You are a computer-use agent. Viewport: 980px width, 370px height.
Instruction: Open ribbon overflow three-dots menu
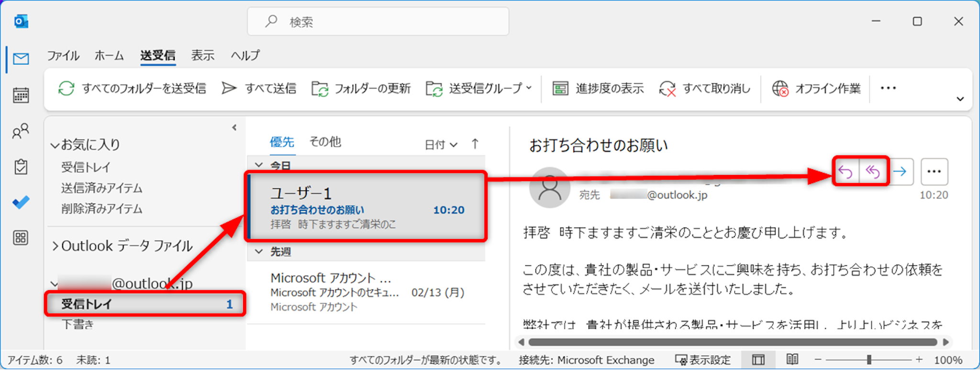(888, 88)
